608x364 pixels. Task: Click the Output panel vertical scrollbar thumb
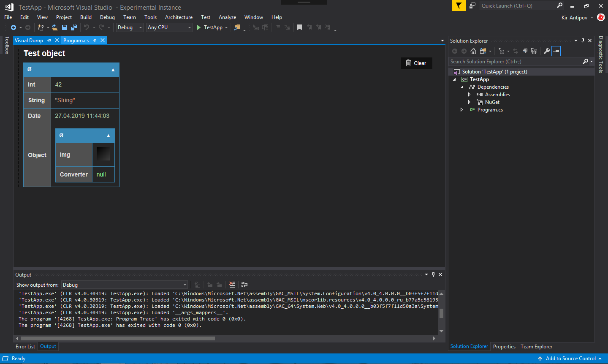[x=441, y=313]
